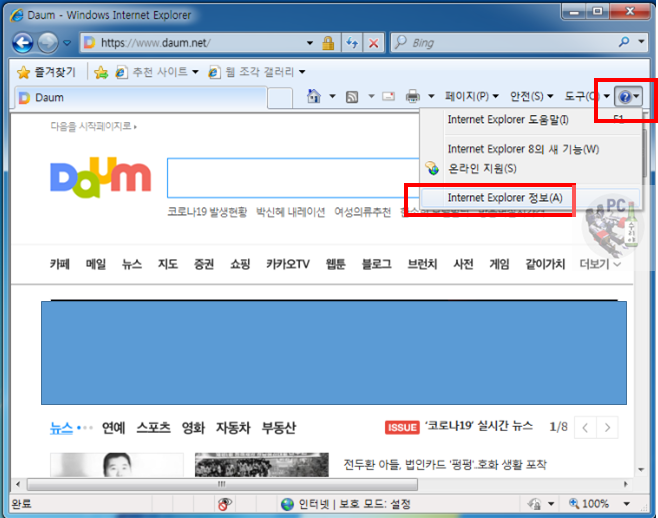Choose 온라인 지원(S) menu entry
658x518 pixels.
(531, 169)
